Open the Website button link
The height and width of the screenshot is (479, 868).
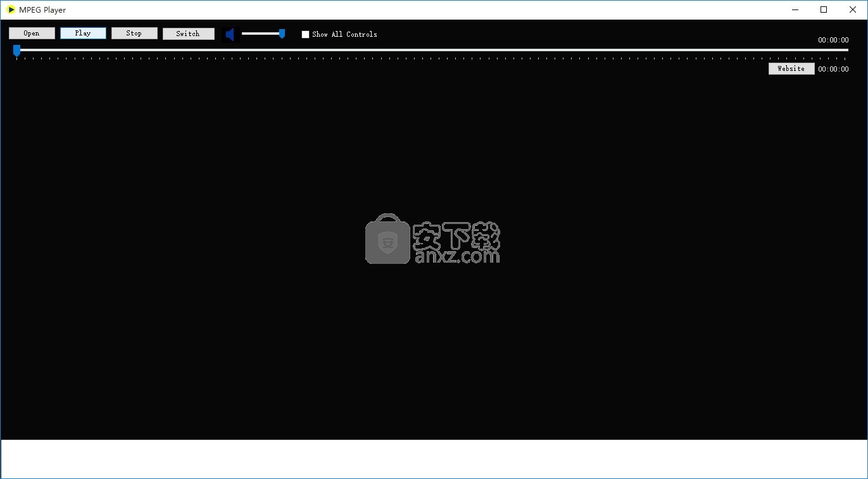tap(791, 68)
